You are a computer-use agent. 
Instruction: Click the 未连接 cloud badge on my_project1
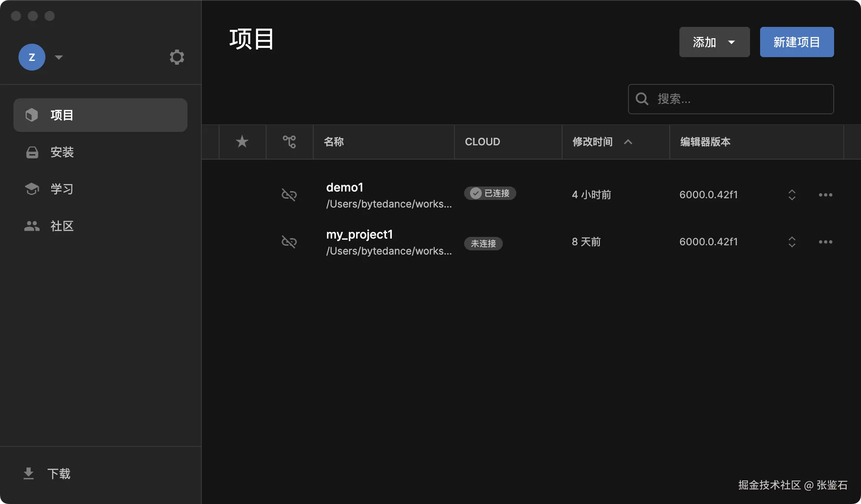(483, 244)
